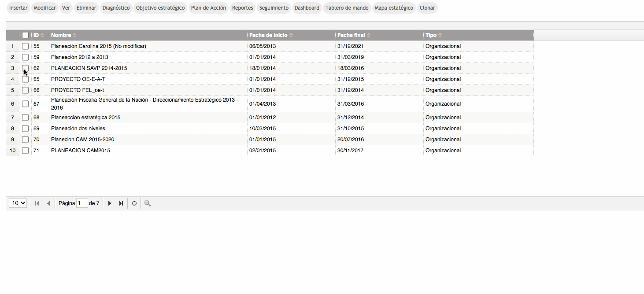The height and width of the screenshot is (294, 644).
Task: Go to first page of results
Action: 37,203
